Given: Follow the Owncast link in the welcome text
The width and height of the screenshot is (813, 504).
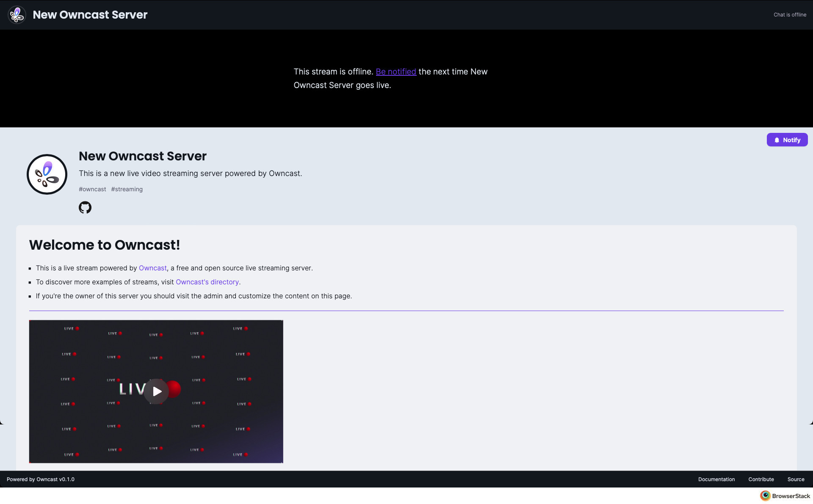Looking at the screenshot, I should tap(153, 268).
